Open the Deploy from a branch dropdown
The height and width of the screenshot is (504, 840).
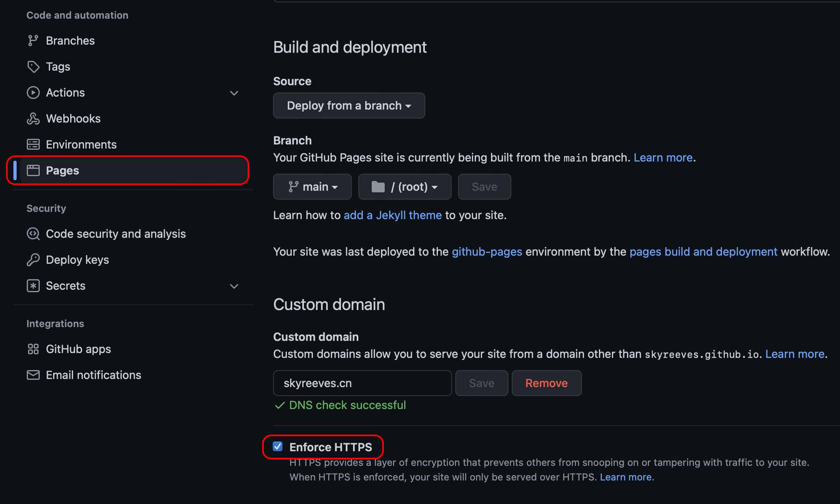(x=349, y=106)
